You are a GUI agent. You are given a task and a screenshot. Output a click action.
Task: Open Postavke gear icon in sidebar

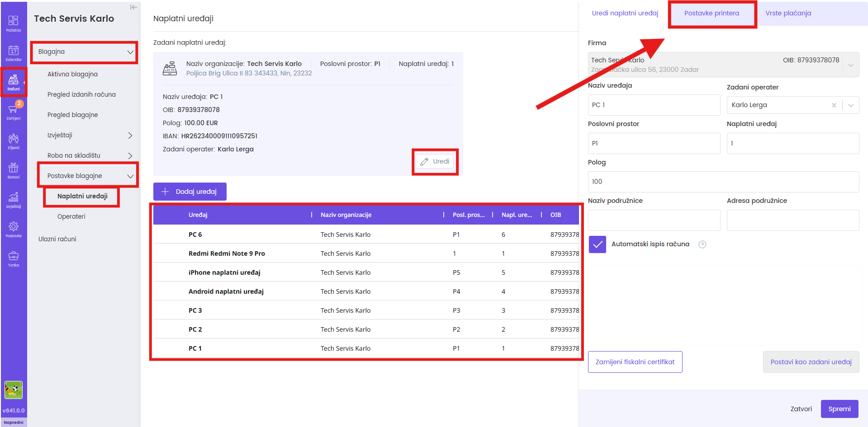pyautogui.click(x=13, y=229)
